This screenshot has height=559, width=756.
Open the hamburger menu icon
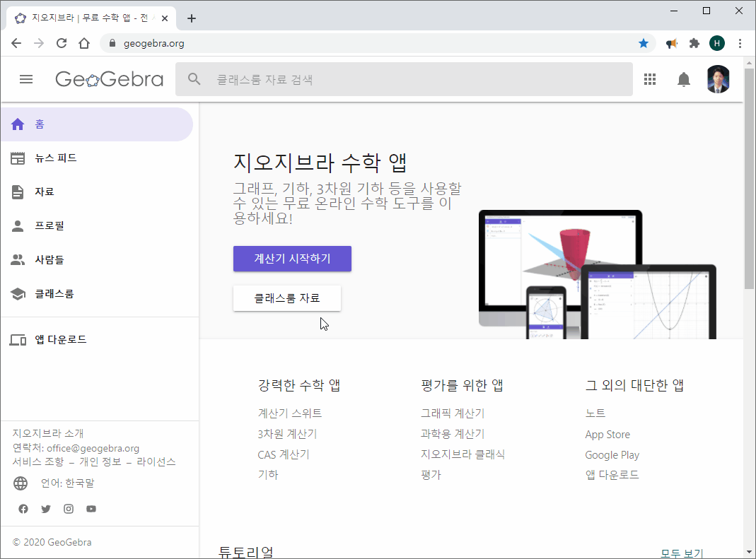[x=26, y=79]
